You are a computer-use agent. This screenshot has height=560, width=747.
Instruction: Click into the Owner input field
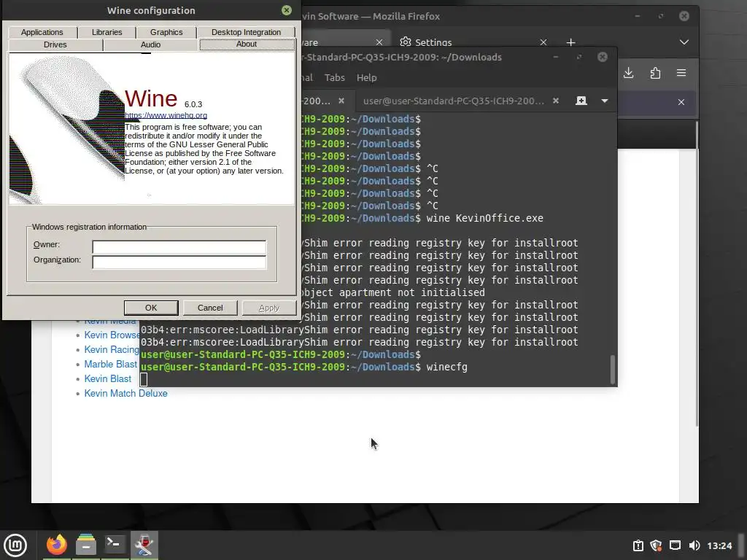(179, 246)
